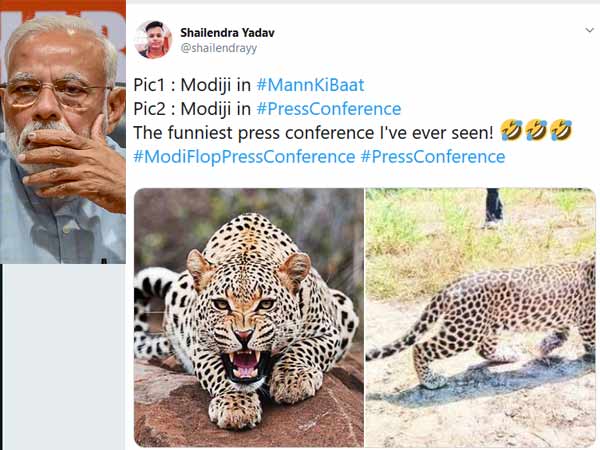
Task: Click the first laughing emoji
Action: [509, 132]
